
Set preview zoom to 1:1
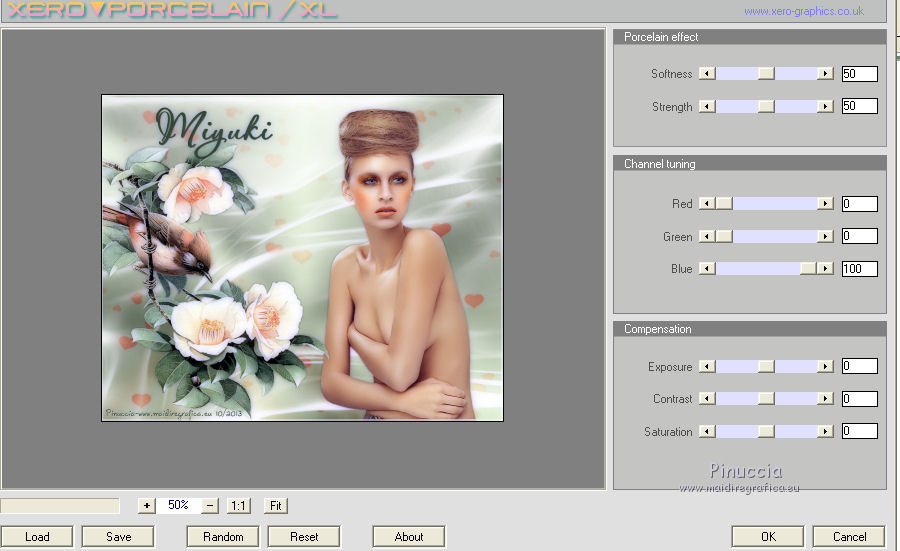coord(238,506)
